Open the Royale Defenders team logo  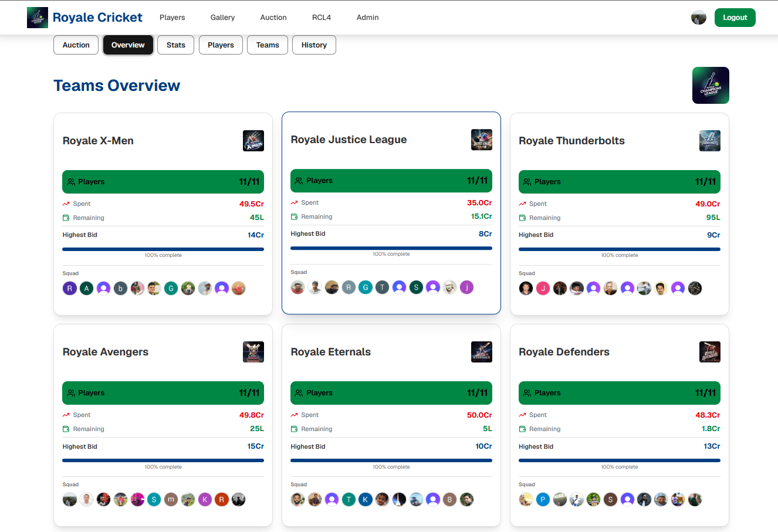click(x=710, y=352)
